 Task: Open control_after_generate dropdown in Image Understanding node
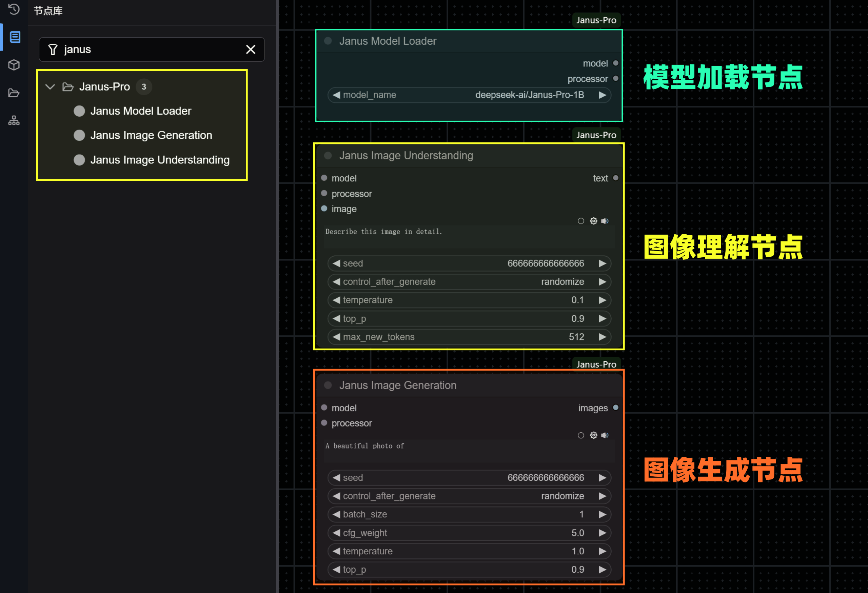(469, 281)
